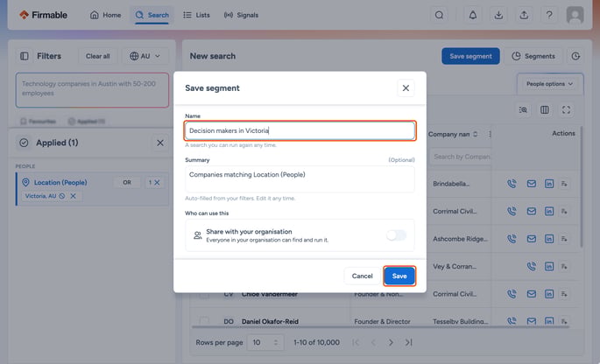600x364 pixels.
Task: Open the Rows per page dropdown
Action: (x=265, y=343)
